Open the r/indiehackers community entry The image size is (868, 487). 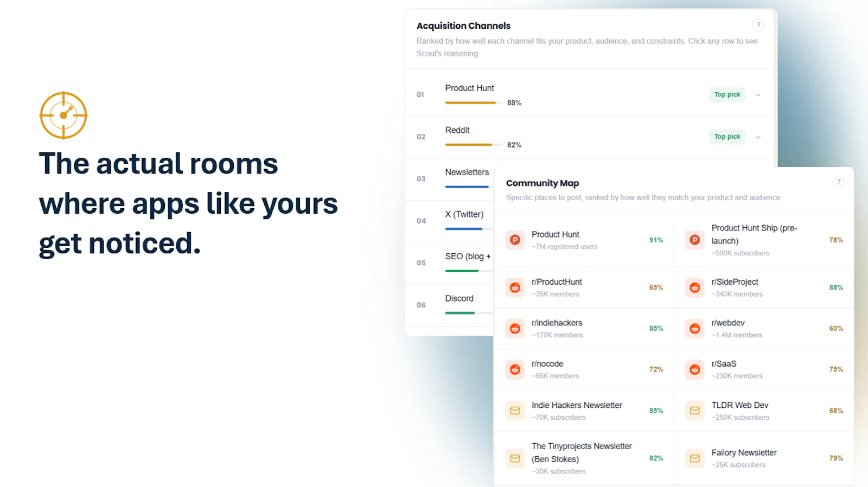click(x=584, y=329)
